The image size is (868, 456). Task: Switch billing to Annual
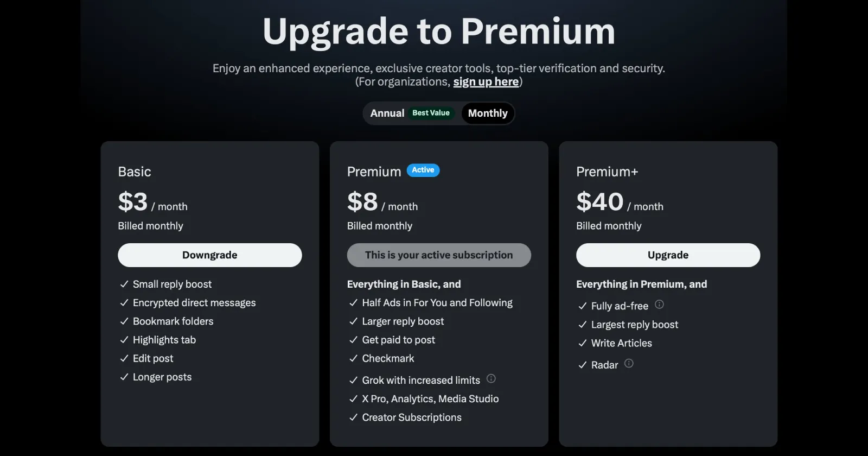[387, 113]
